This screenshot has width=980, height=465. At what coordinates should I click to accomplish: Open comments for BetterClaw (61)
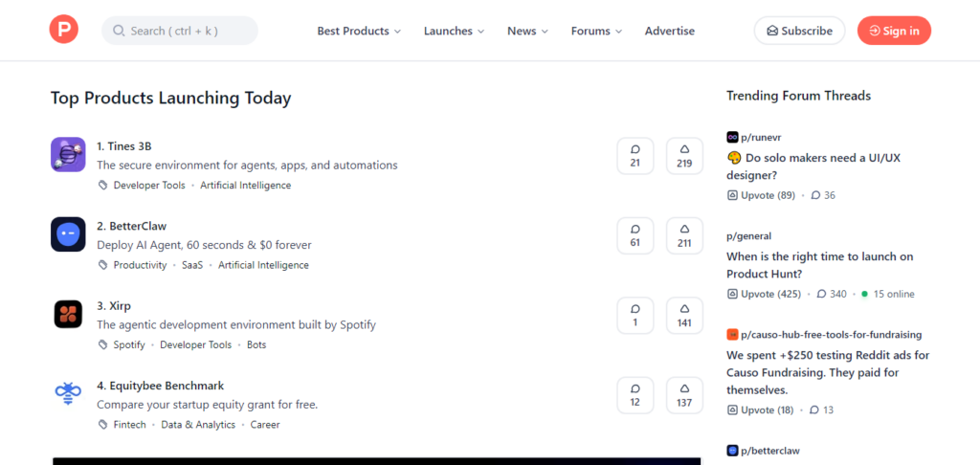tap(635, 235)
